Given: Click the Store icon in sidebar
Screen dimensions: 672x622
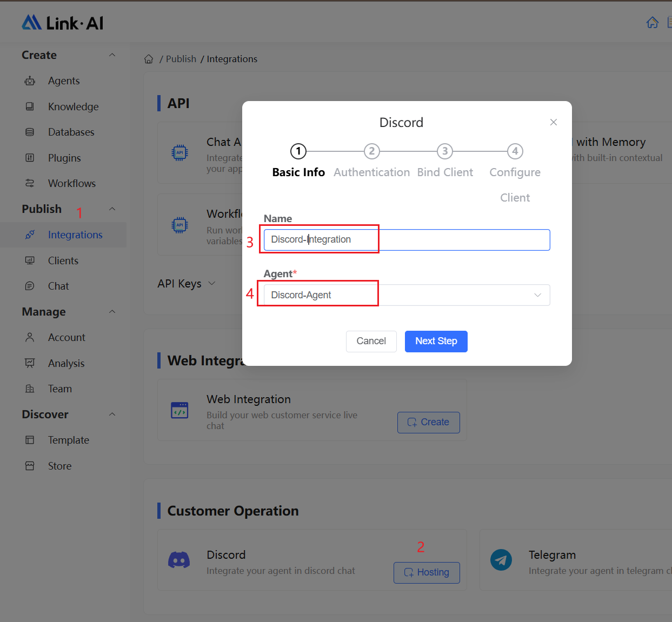Looking at the screenshot, I should point(30,466).
